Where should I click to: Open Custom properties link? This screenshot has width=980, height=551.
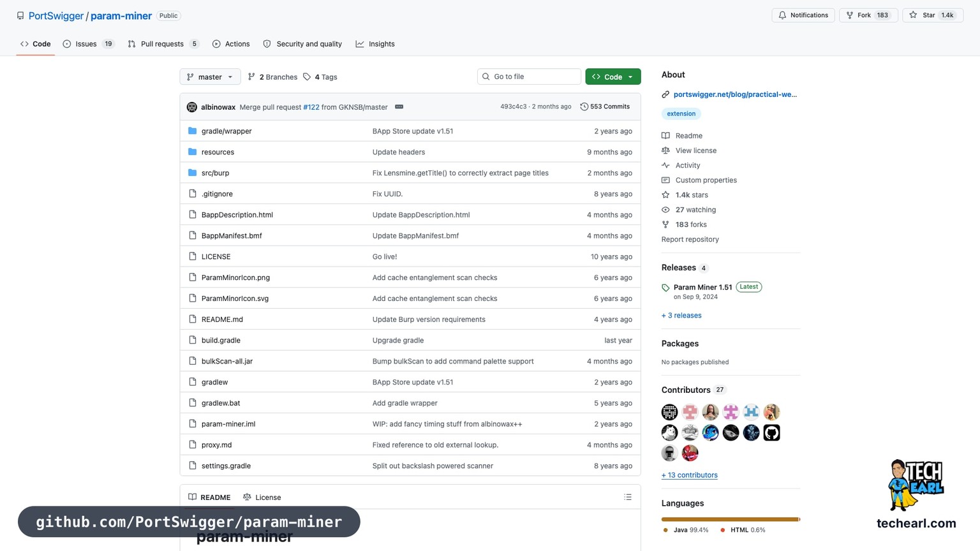(x=706, y=180)
